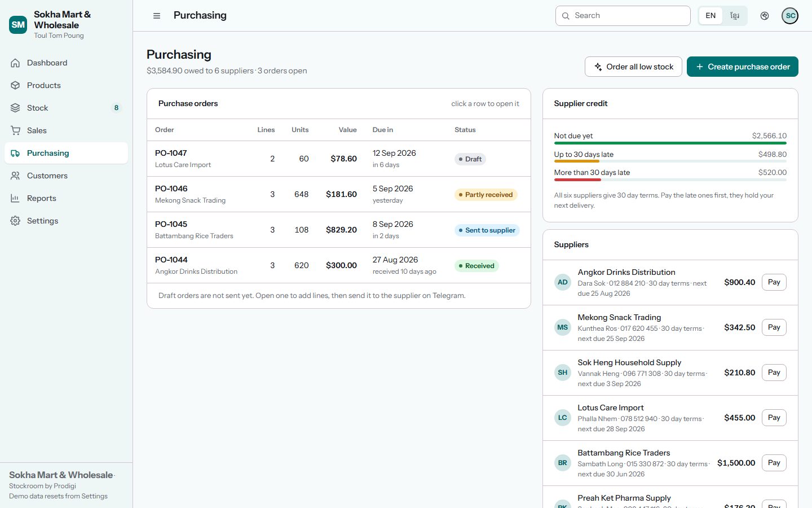Open Reports in the sidebar
The width and height of the screenshot is (812, 508).
tap(67, 198)
